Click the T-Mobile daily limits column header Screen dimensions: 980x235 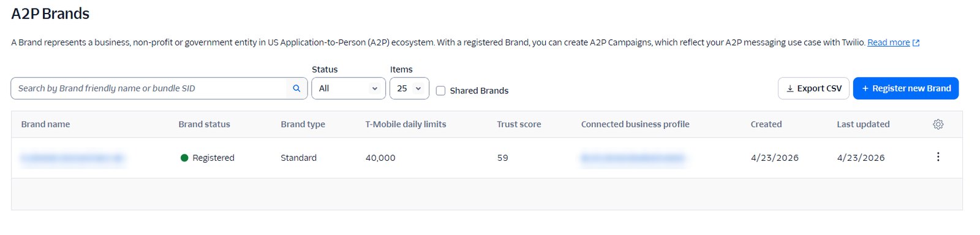[x=405, y=125]
